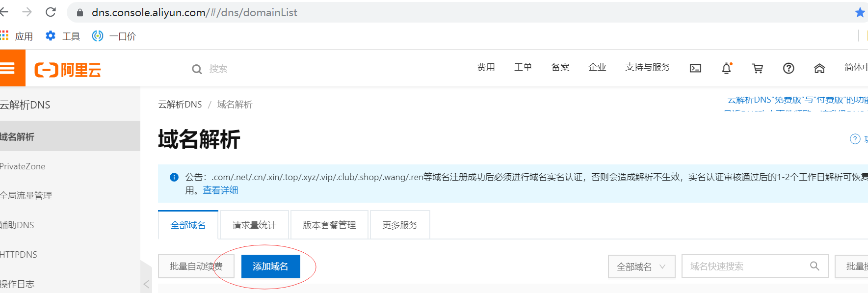
Task: Select 域名解析 in the sidebar
Action: click(x=70, y=136)
